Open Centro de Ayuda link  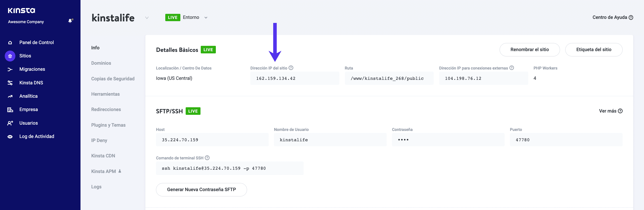613,17
